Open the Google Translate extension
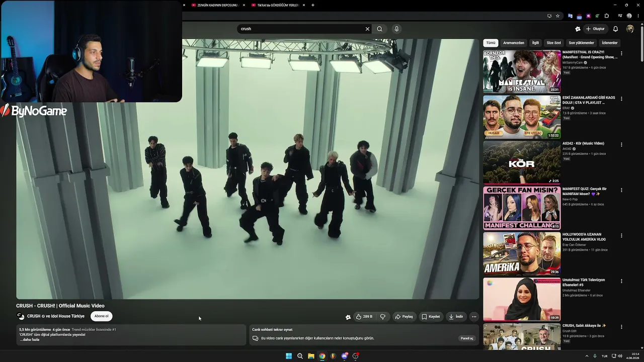 tap(570, 16)
